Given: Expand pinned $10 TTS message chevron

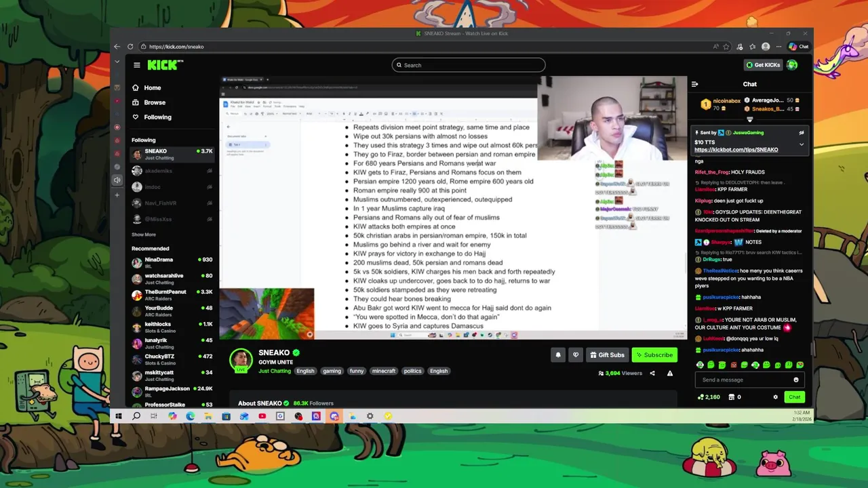Looking at the screenshot, I should pos(802,144).
